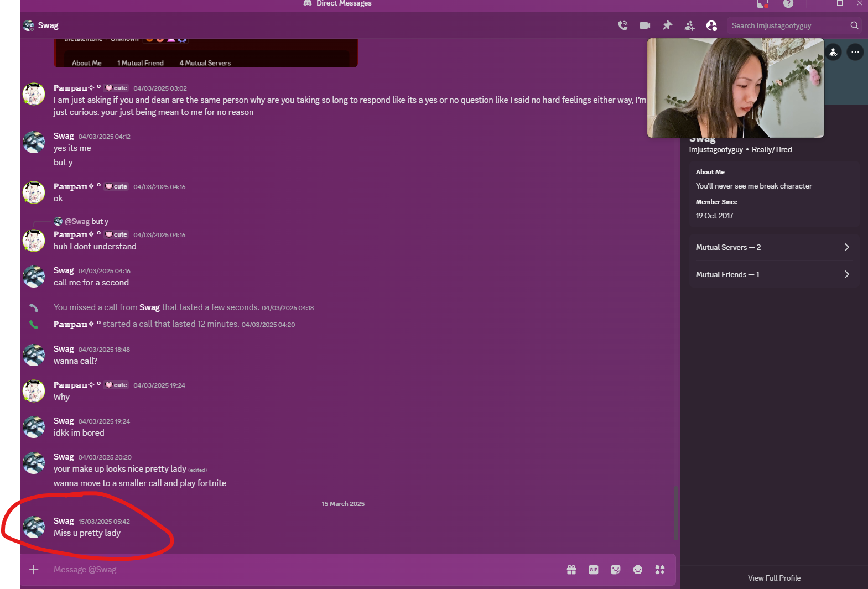Click the cute tag on 'ok' message
This screenshot has width=868, height=589.
117,186
